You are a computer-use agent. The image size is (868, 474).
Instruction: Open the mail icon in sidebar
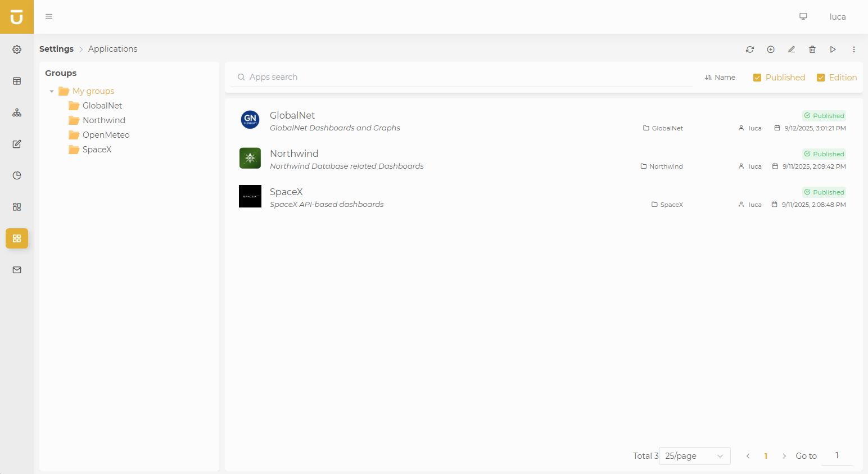(x=17, y=270)
